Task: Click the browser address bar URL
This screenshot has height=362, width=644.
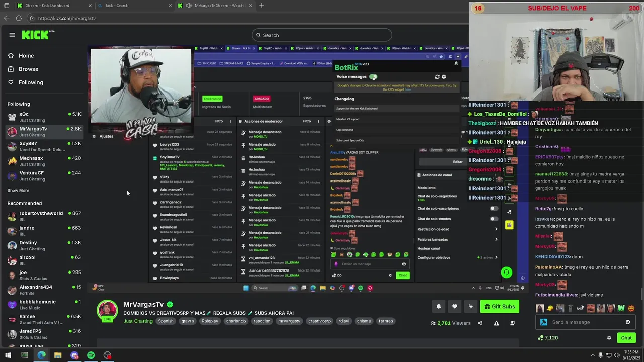Action: pos(67,18)
